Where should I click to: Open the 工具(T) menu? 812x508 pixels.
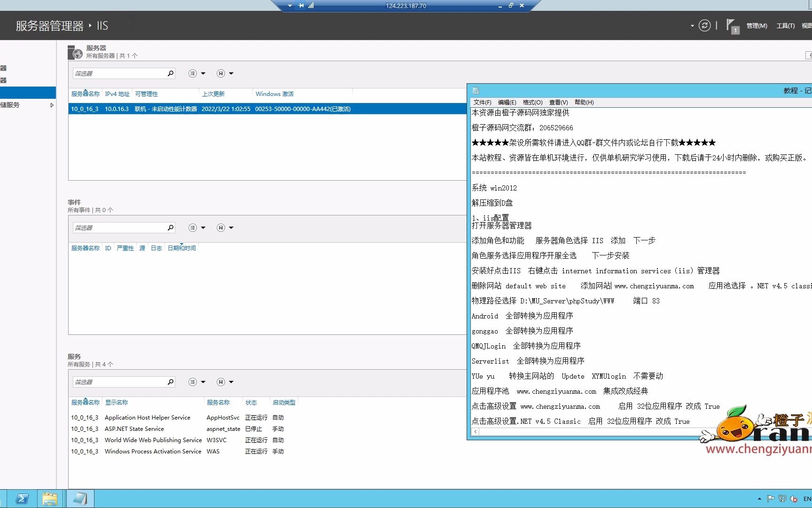click(785, 26)
